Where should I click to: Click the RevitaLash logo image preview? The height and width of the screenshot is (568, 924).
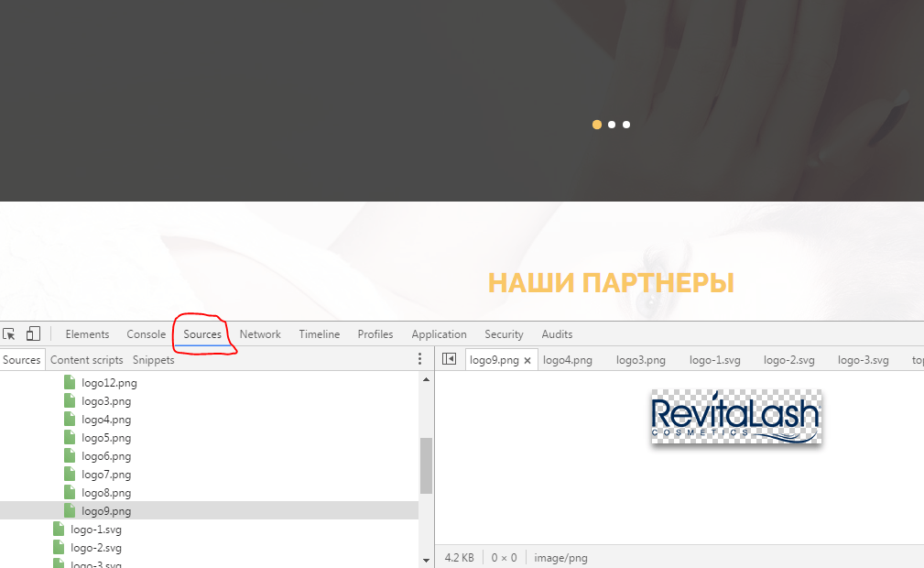point(736,418)
